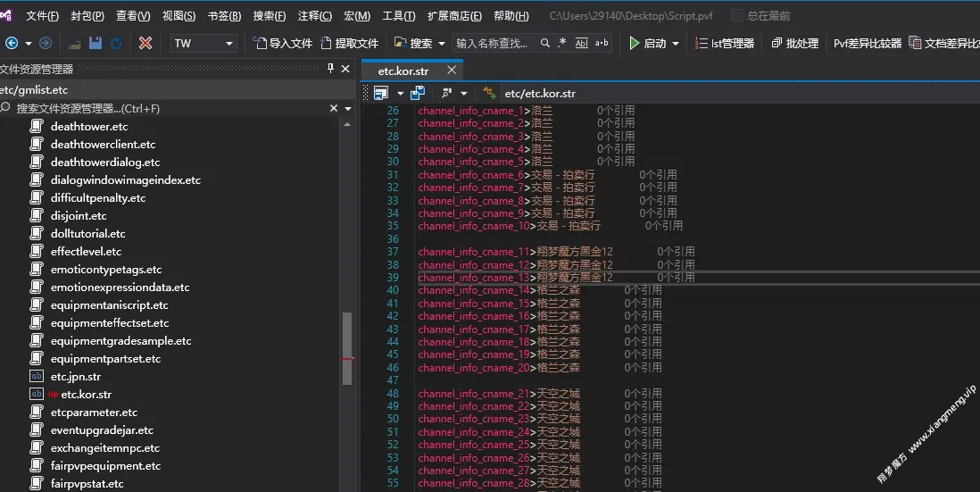Open the Pvf差异比较器 button
The width and height of the screenshot is (980, 492).
pos(868,43)
